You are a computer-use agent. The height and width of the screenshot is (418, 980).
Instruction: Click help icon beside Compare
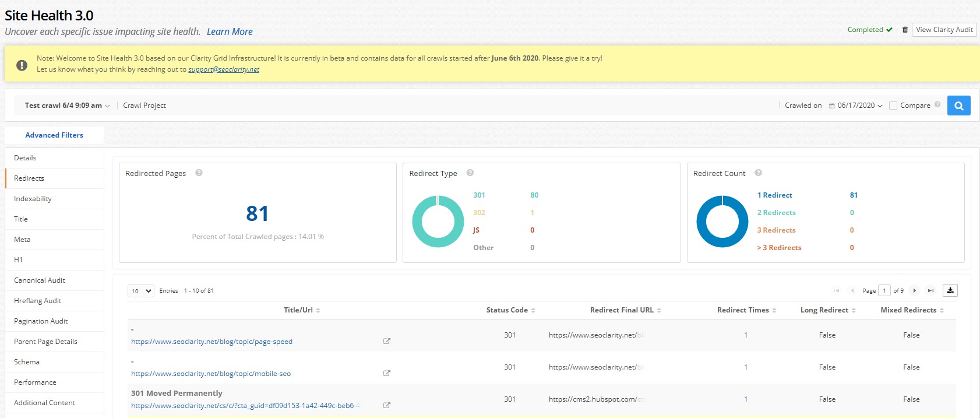937,104
